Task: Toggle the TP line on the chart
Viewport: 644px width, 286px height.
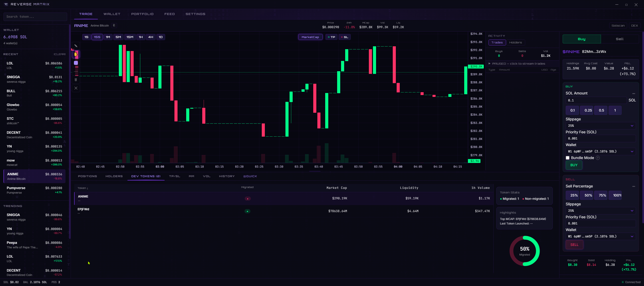Action: point(331,37)
